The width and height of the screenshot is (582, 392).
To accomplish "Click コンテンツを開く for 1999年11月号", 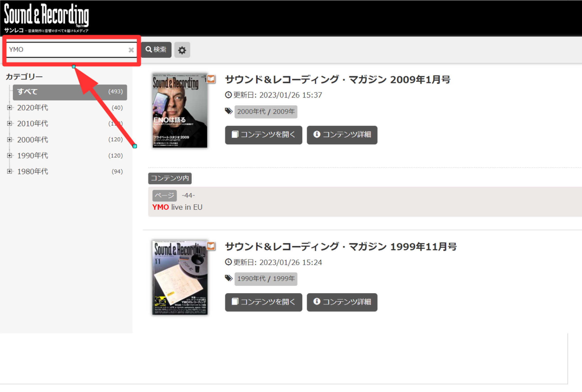I will [263, 302].
